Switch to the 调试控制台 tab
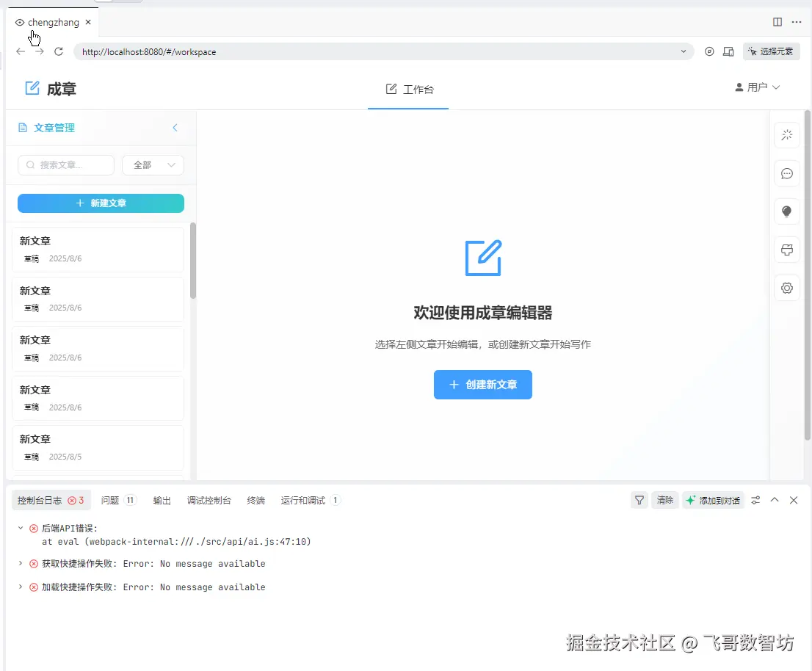Screen dimensions: 812x671 click(x=209, y=500)
